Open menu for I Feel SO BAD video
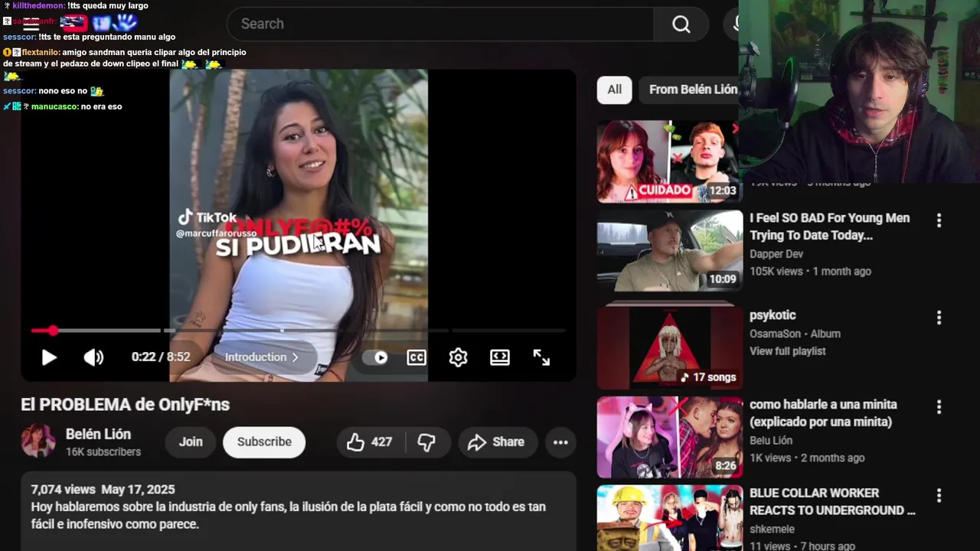 coord(939,220)
